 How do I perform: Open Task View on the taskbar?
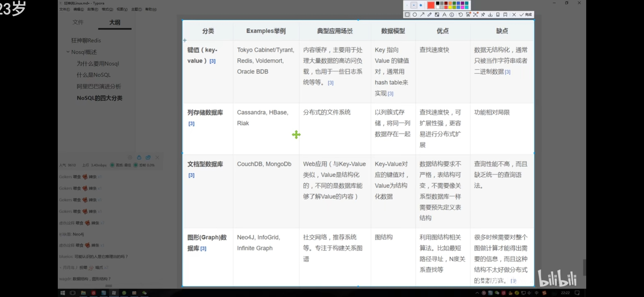(x=73, y=293)
